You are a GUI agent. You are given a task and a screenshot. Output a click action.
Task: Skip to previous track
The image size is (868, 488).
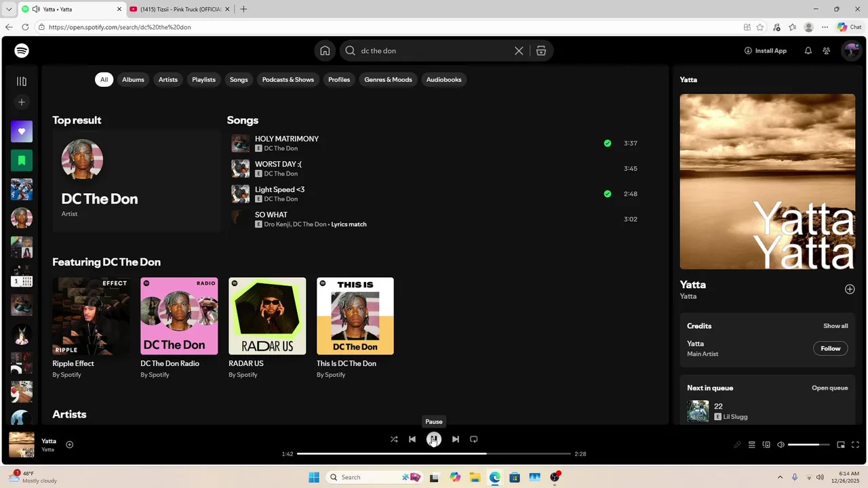pyautogui.click(x=412, y=439)
